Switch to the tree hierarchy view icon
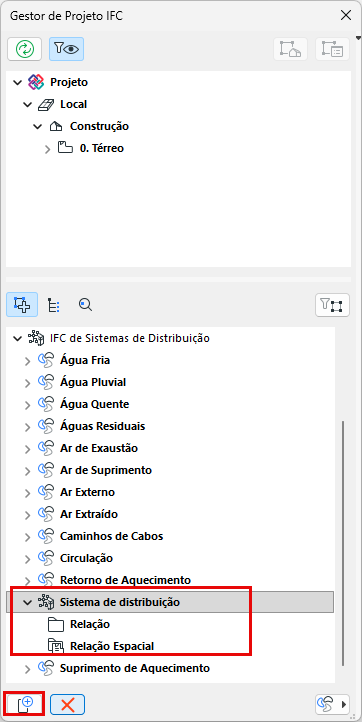 [x=54, y=305]
